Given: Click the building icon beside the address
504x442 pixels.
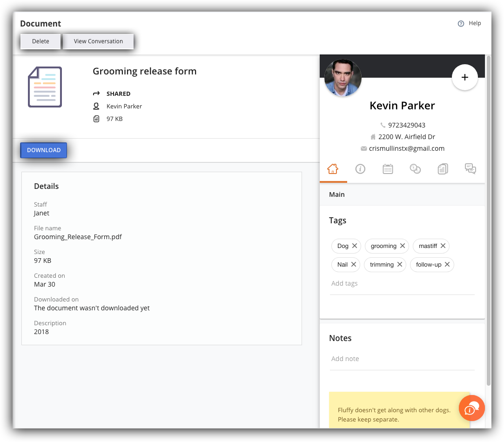Looking at the screenshot, I should [x=373, y=137].
